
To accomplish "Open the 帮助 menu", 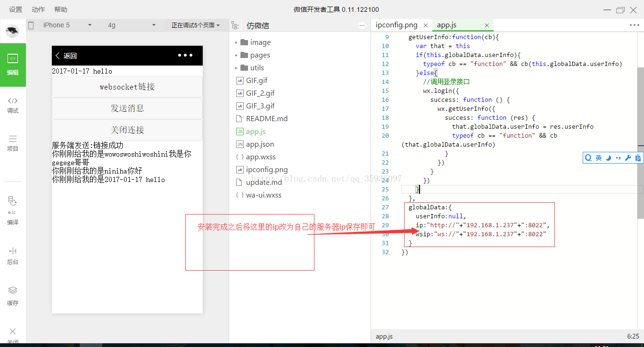I will [61, 9].
